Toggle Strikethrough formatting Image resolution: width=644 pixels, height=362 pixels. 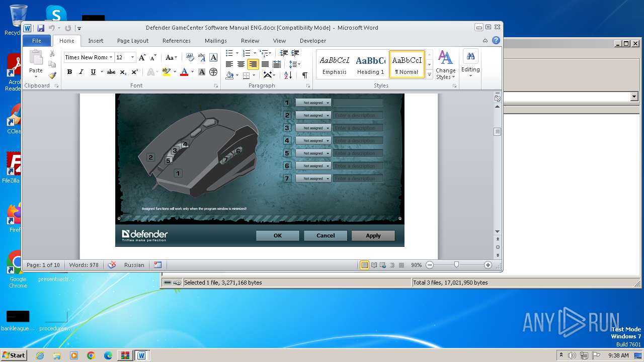coord(111,72)
